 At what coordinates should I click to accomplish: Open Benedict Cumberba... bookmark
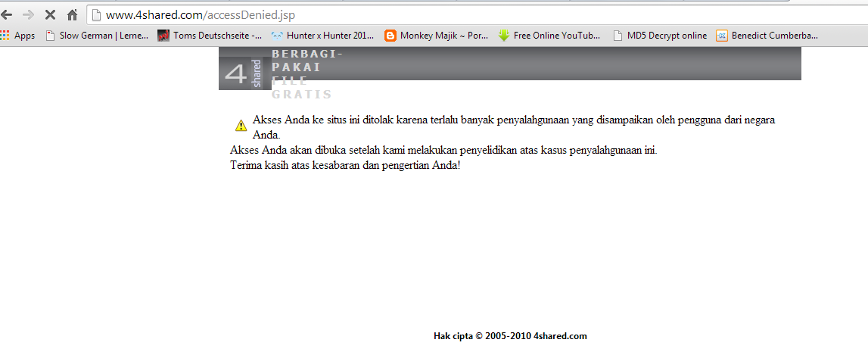[x=767, y=36]
